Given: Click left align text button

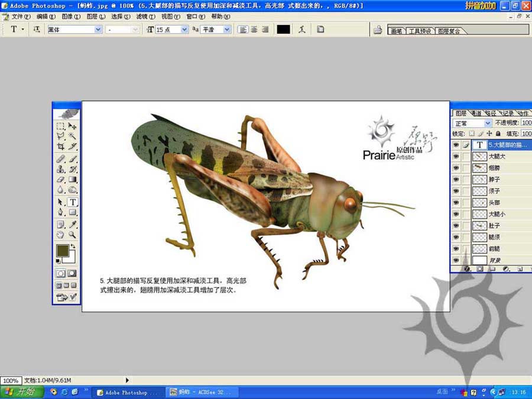Looking at the screenshot, I should tap(242, 30).
